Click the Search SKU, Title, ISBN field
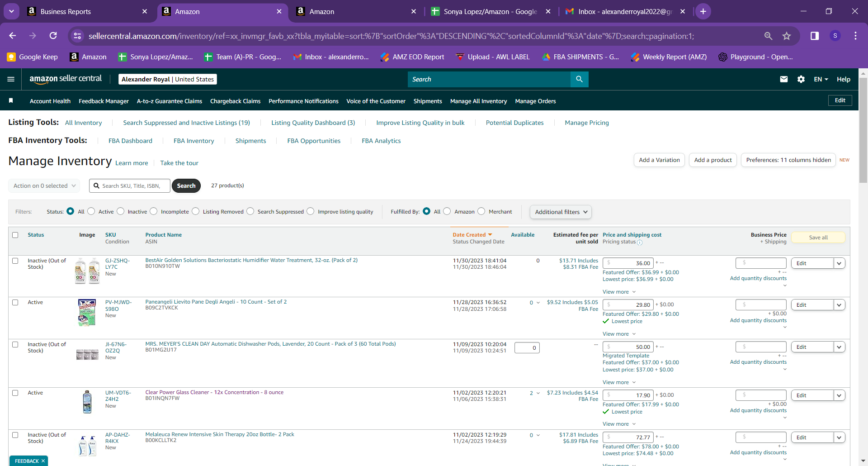 click(x=130, y=185)
